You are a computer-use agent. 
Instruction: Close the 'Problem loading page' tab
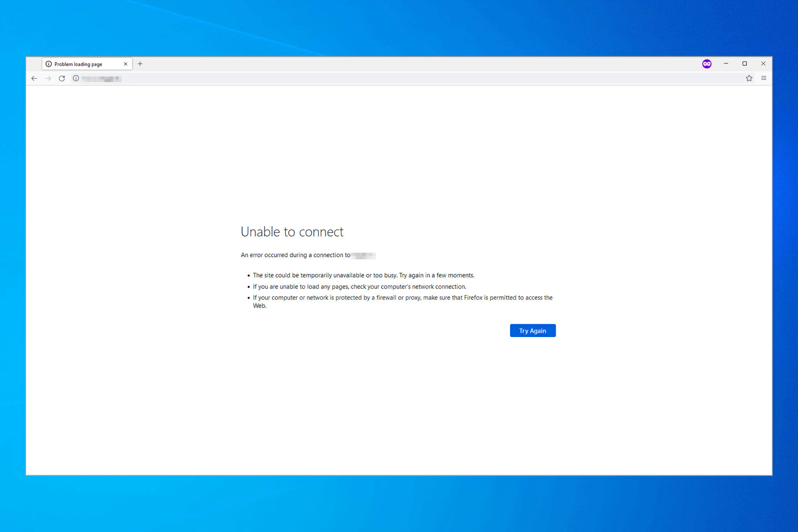[125, 64]
